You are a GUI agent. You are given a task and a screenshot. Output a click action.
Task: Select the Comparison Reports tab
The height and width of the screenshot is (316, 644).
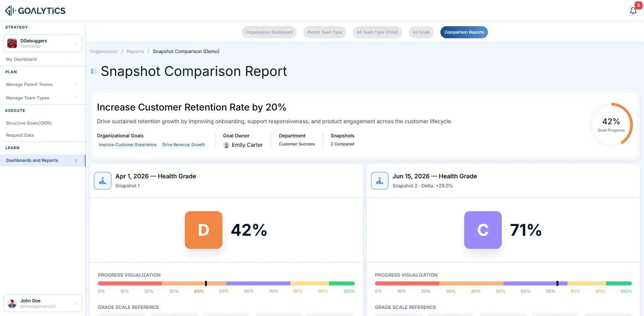[464, 32]
